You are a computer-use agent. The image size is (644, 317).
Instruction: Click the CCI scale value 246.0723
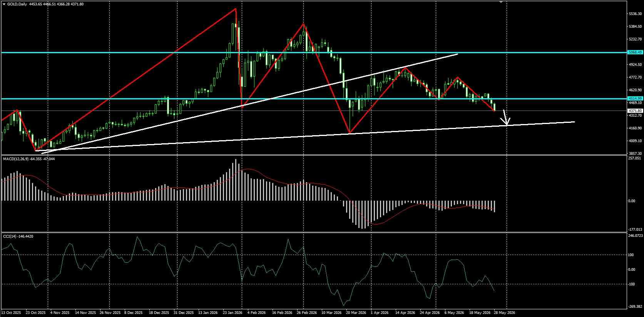[x=636, y=235]
